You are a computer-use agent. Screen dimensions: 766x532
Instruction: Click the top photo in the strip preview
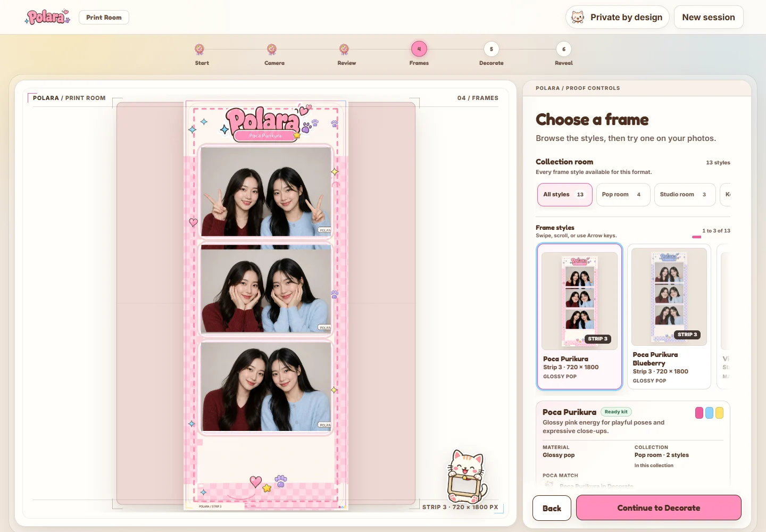pyautogui.click(x=266, y=192)
